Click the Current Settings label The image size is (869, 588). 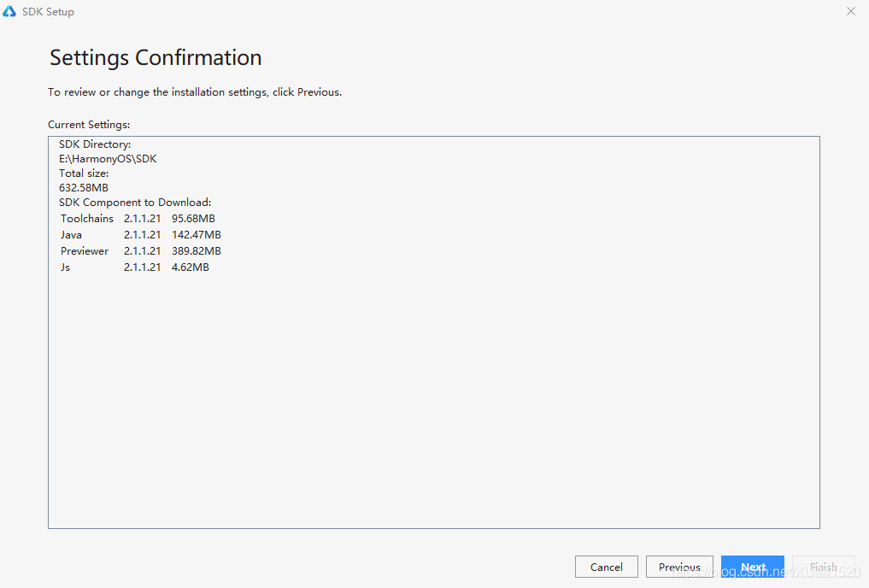point(89,125)
